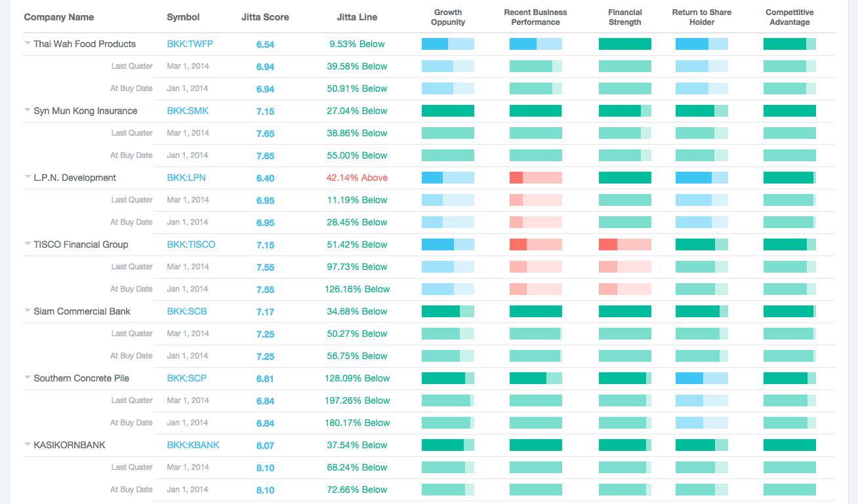
Task: Sort by Jitta Line column header
Action: click(357, 17)
